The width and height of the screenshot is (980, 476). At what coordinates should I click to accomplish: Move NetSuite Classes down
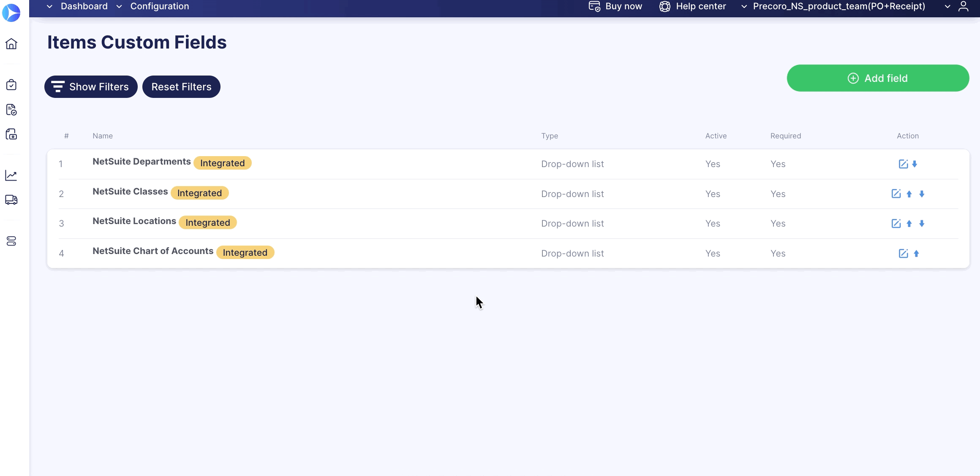click(x=922, y=194)
